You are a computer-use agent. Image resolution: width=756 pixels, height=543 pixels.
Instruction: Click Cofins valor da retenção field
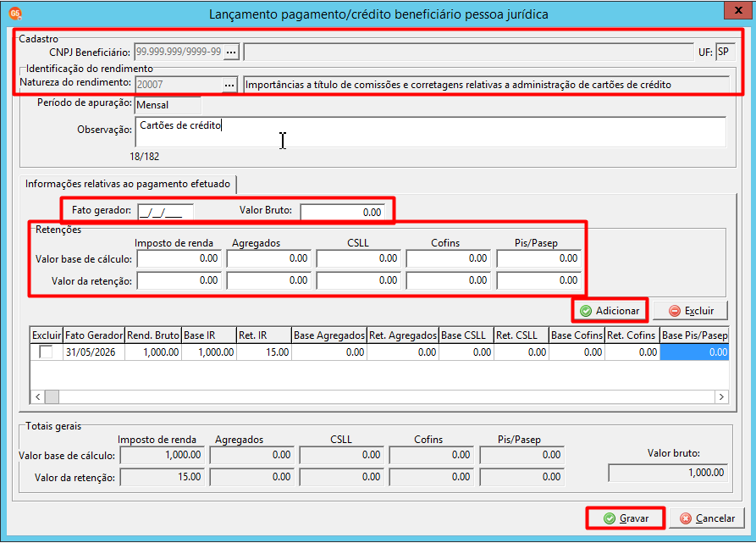point(449,280)
